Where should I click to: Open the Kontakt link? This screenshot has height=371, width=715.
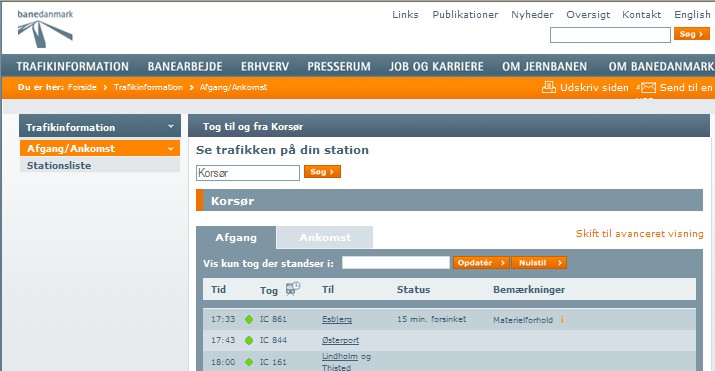[642, 15]
